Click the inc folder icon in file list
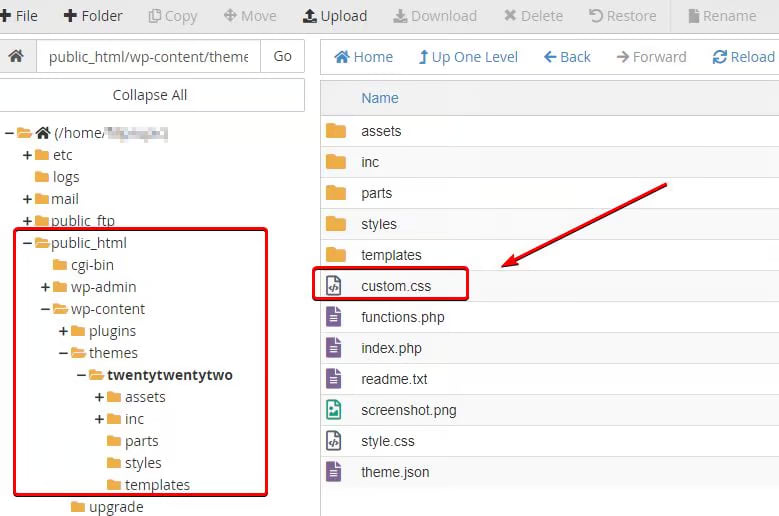This screenshot has height=516, width=779. [x=336, y=162]
